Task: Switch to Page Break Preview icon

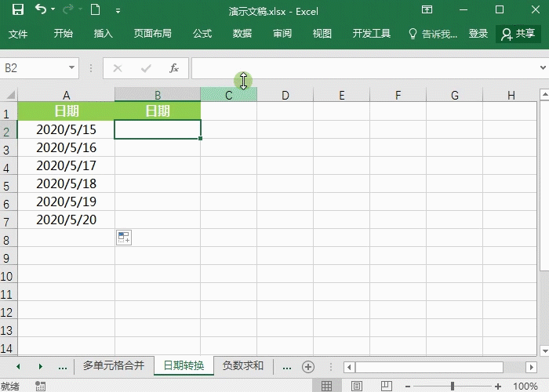Action: (x=386, y=386)
